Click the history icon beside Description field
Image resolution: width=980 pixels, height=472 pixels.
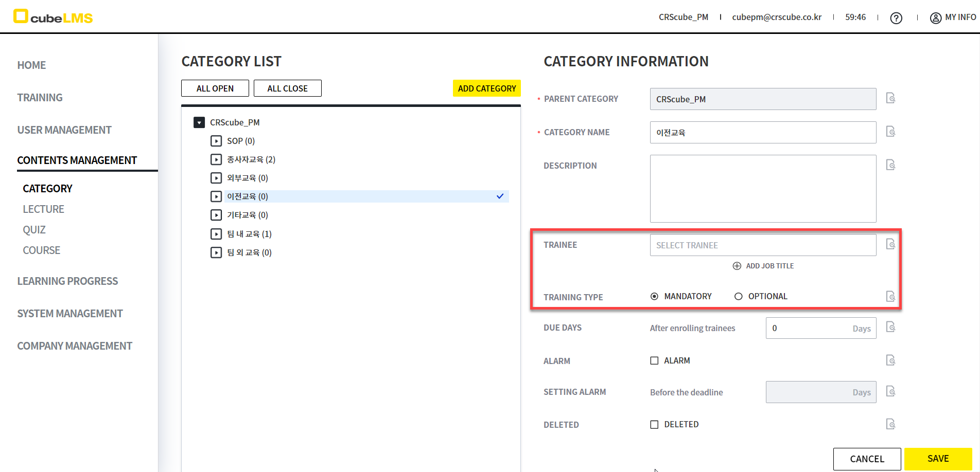(x=890, y=165)
